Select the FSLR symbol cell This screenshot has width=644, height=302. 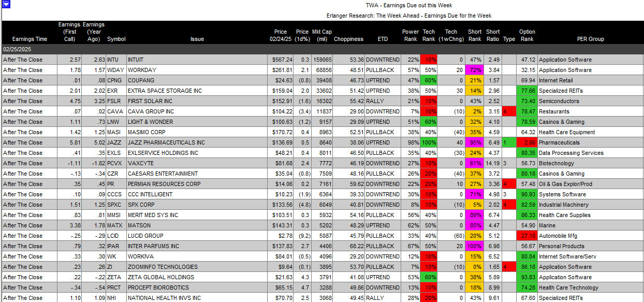116,101
